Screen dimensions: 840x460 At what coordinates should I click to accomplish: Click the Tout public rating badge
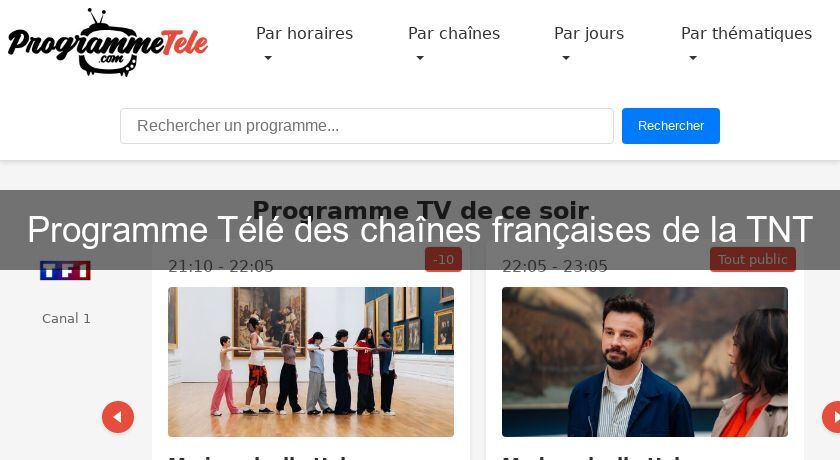click(x=753, y=260)
